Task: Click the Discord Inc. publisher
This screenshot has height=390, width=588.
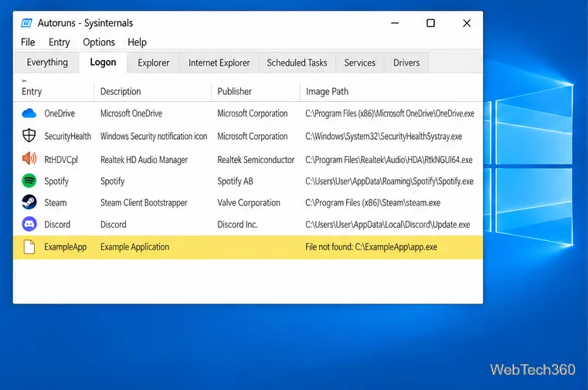Action: click(x=237, y=225)
